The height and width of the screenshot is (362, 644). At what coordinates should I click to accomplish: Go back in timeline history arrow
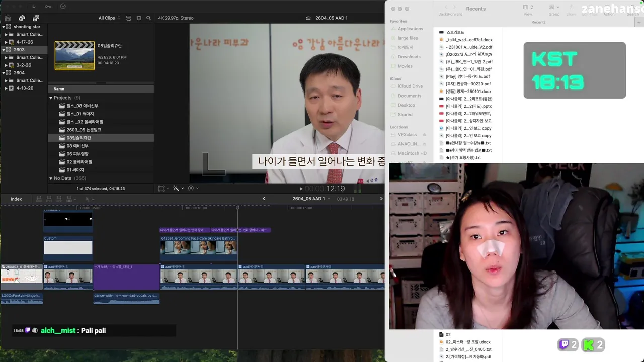click(264, 199)
